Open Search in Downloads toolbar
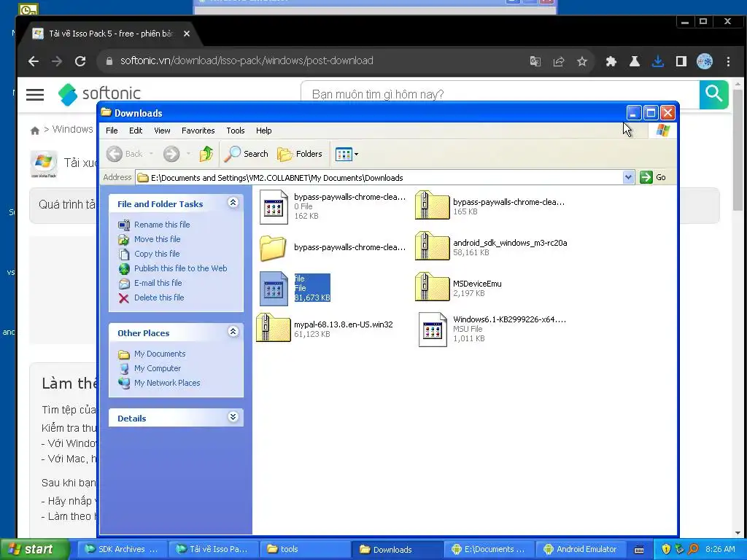Viewport: 747px width, 560px height. 247,154
